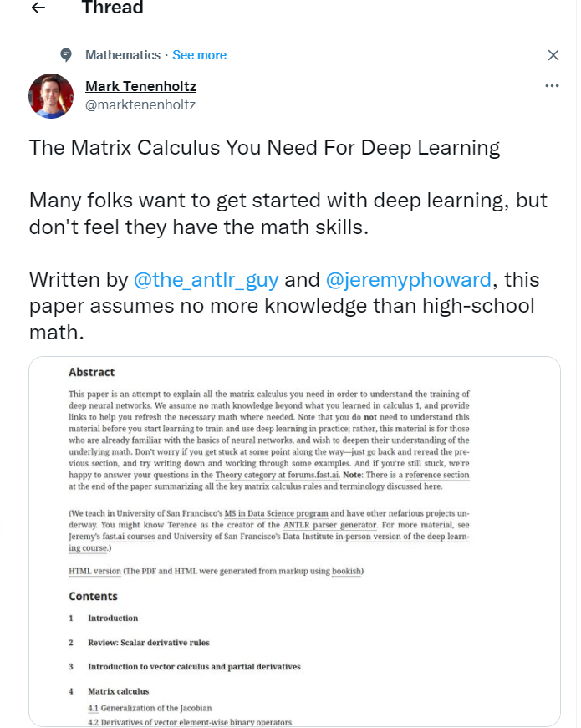The height and width of the screenshot is (728, 581).
Task: Open the attached paper image
Action: 294,542
